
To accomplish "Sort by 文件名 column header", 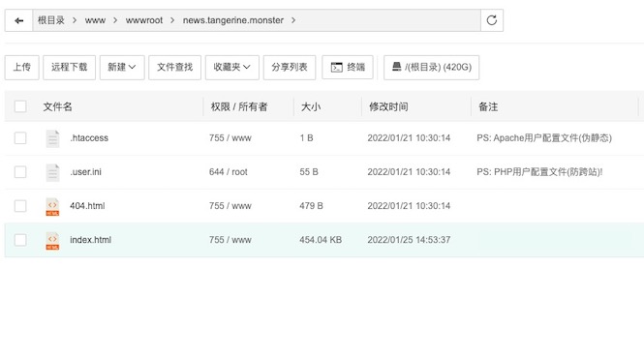I will tap(57, 106).
